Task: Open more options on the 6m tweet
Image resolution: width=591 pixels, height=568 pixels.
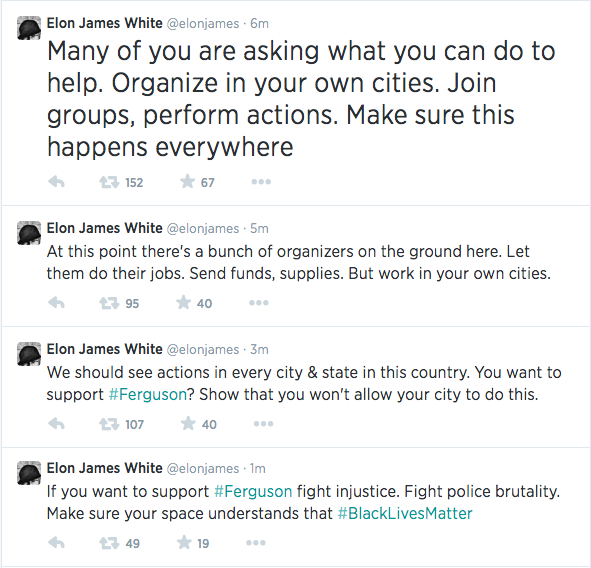Action: (261, 182)
